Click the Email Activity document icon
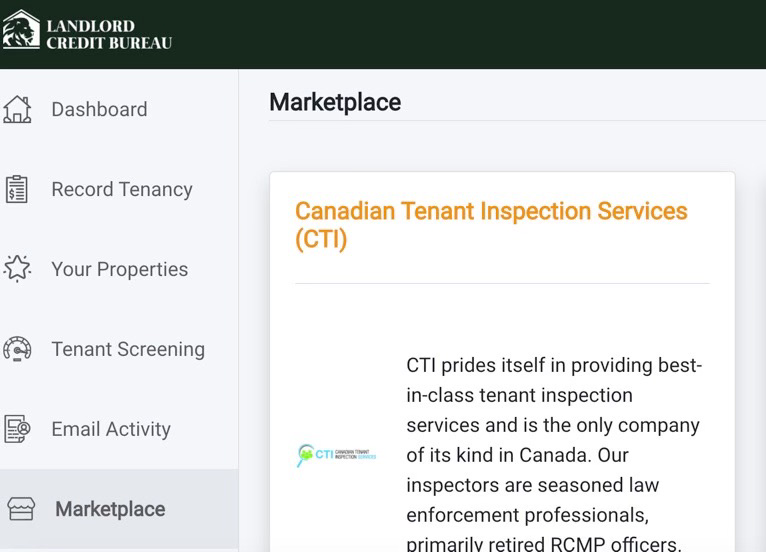This screenshot has width=766, height=552. [x=17, y=429]
